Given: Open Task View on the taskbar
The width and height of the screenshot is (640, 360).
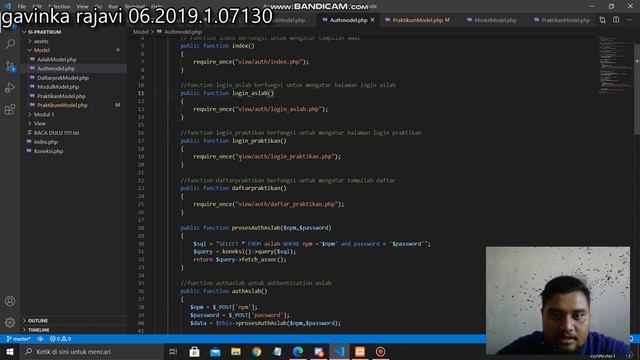Looking at the screenshot, I should click(173, 351).
